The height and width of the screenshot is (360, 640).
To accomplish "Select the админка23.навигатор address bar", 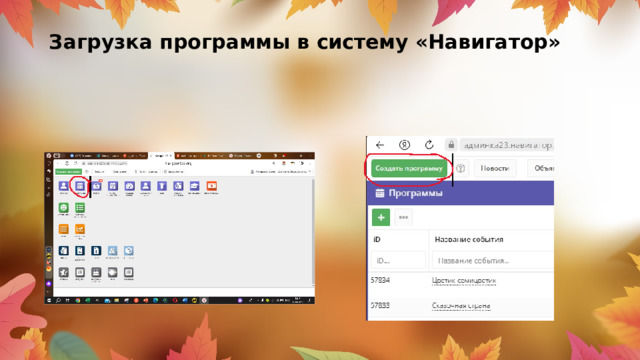I will tap(507, 145).
